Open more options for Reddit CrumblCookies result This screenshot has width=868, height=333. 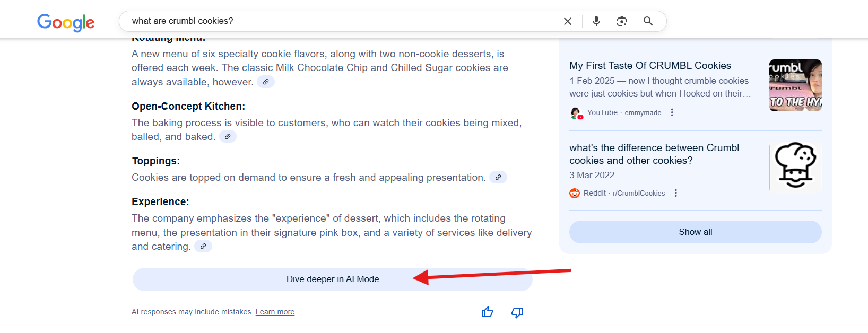tap(676, 193)
